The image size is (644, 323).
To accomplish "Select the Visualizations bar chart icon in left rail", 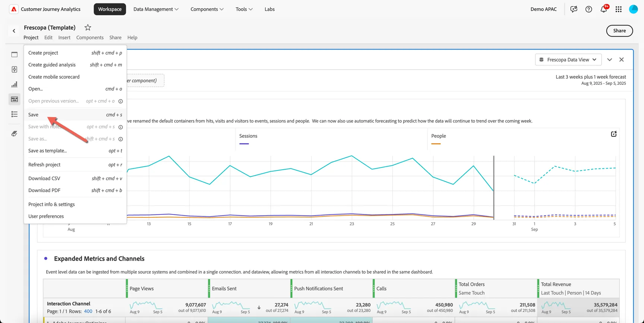I will tap(14, 84).
